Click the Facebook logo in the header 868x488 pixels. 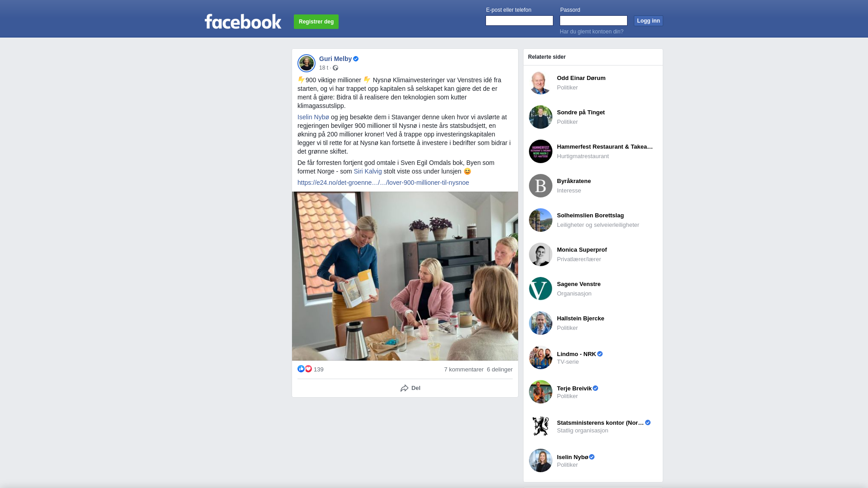[x=243, y=21]
